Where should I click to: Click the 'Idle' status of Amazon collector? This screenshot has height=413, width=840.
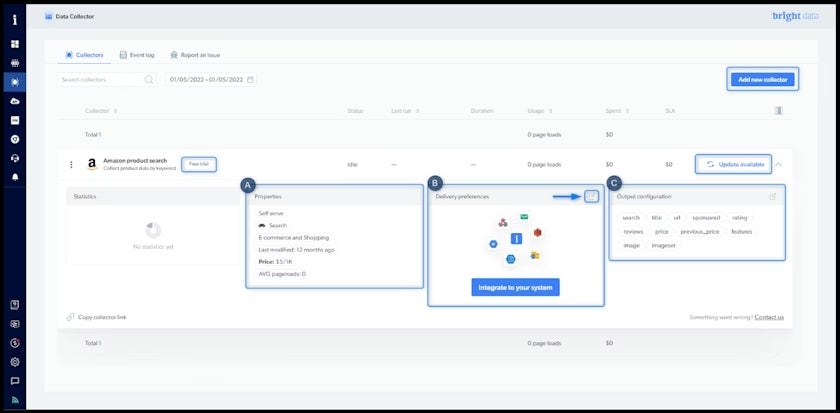tap(352, 164)
